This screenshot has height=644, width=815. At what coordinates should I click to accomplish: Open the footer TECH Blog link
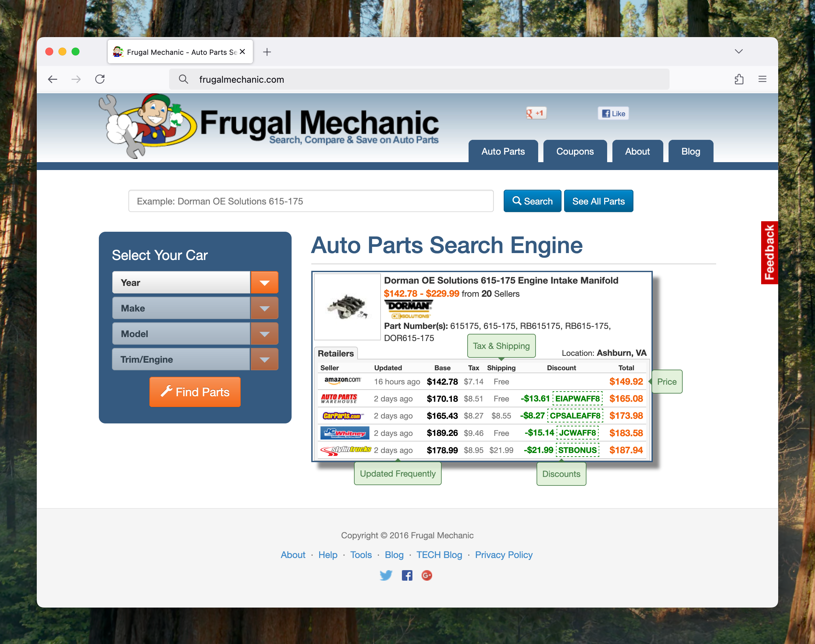439,555
